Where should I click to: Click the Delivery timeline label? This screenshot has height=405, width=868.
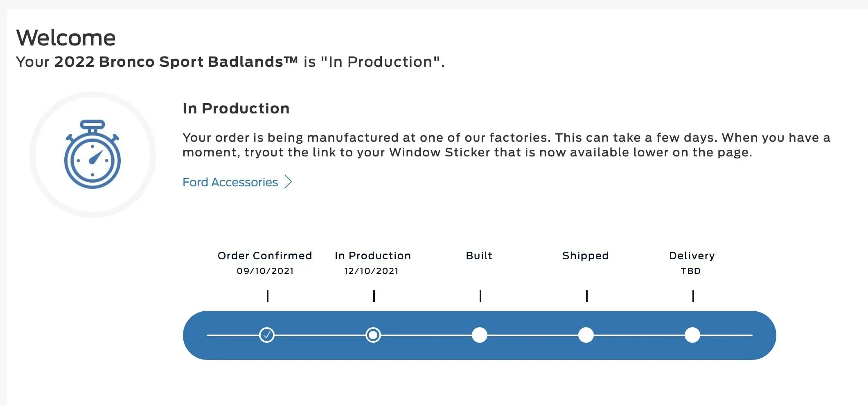[692, 256]
